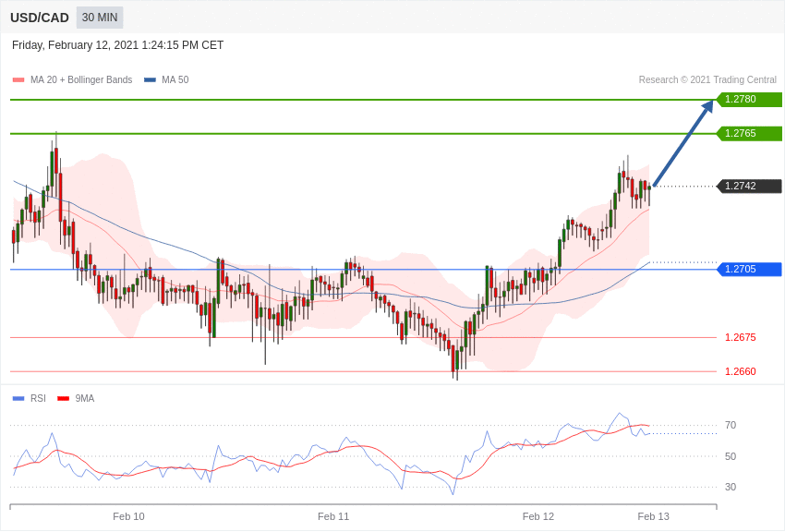Click the pink MA 20 + Bollinger Bands swatch
This screenshot has height=532, width=785.
18,79
